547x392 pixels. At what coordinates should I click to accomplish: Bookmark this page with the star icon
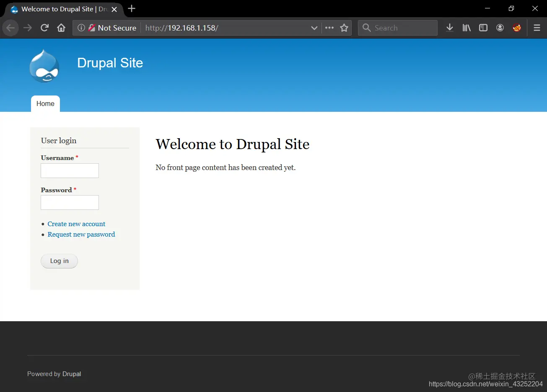click(x=344, y=28)
